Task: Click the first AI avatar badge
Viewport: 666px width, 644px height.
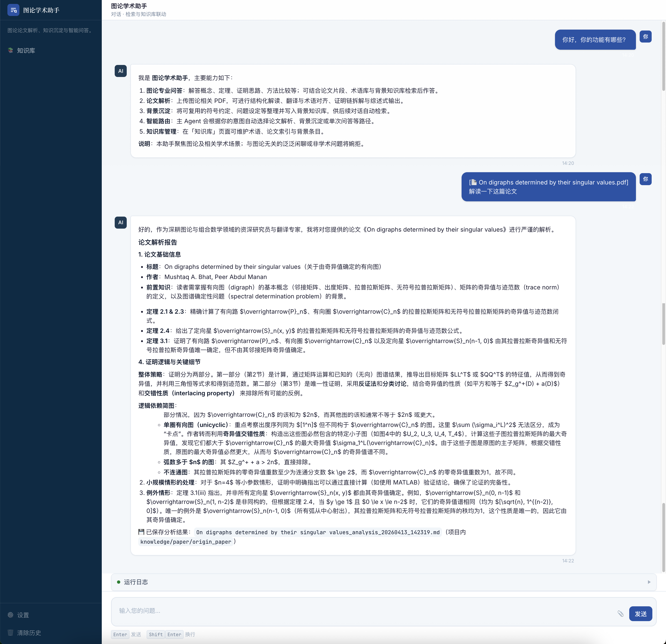Action: [x=121, y=71]
